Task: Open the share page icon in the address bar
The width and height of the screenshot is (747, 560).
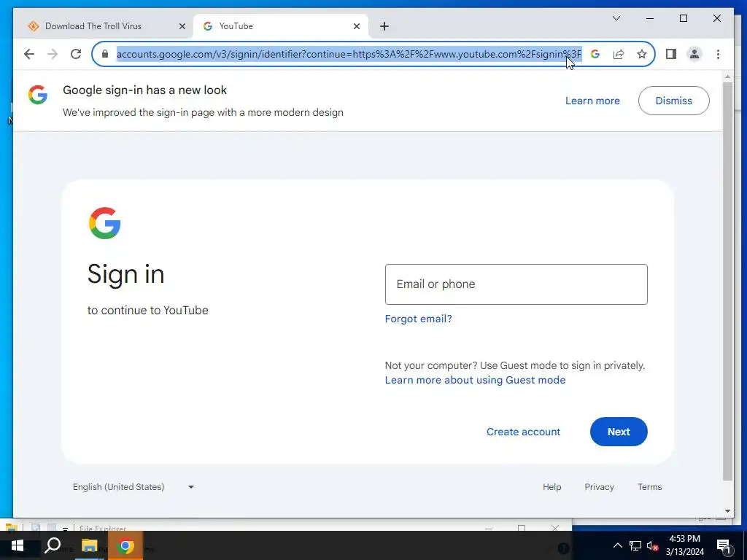Action: (x=619, y=54)
